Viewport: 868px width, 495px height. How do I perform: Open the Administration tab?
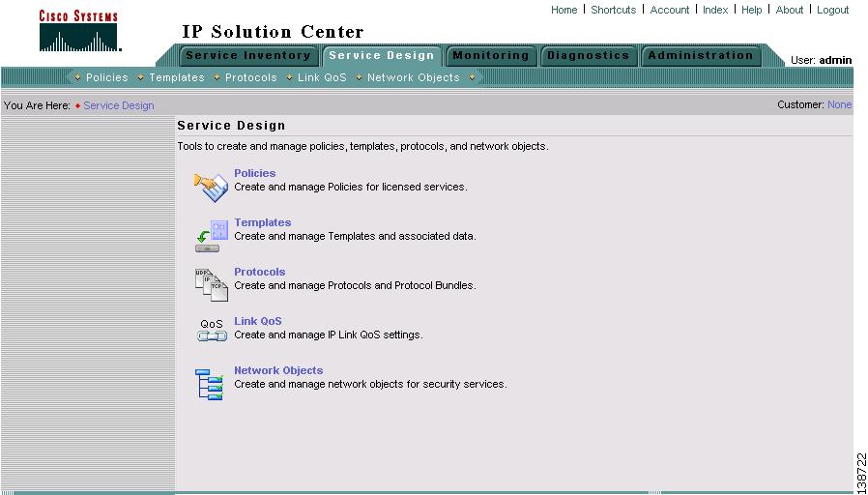coord(701,55)
